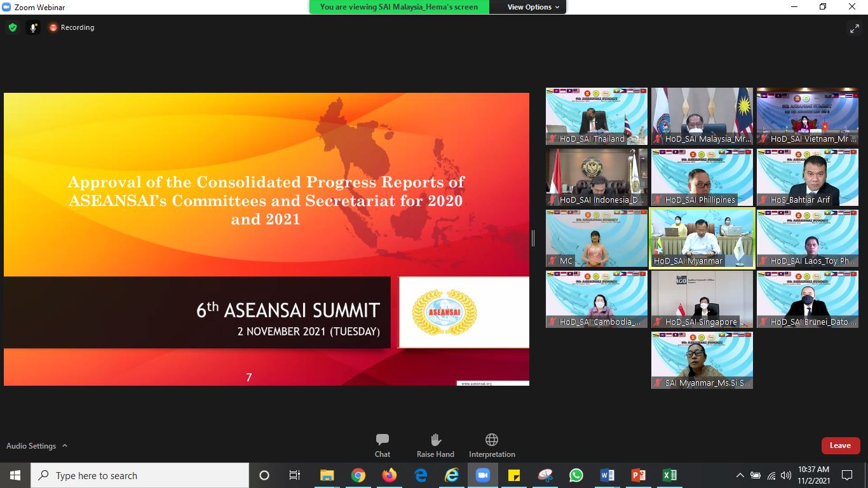Screen dimensions: 868x488
Task: Expand the Audio Settings menu arrow
Action: (x=65, y=446)
